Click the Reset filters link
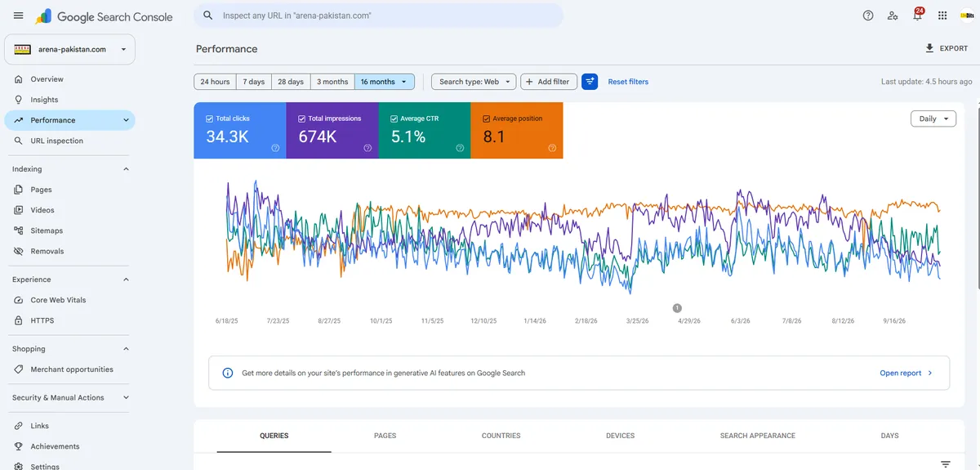 coord(628,82)
